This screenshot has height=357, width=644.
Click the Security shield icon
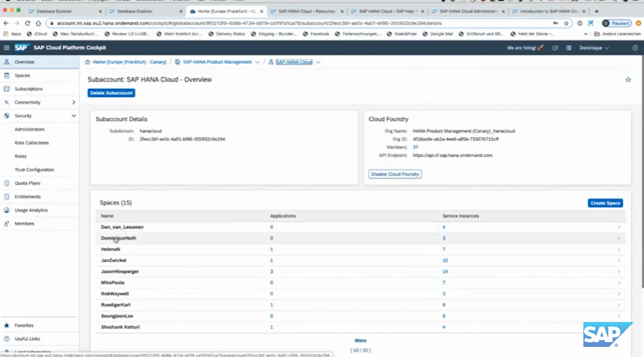pyautogui.click(x=7, y=116)
